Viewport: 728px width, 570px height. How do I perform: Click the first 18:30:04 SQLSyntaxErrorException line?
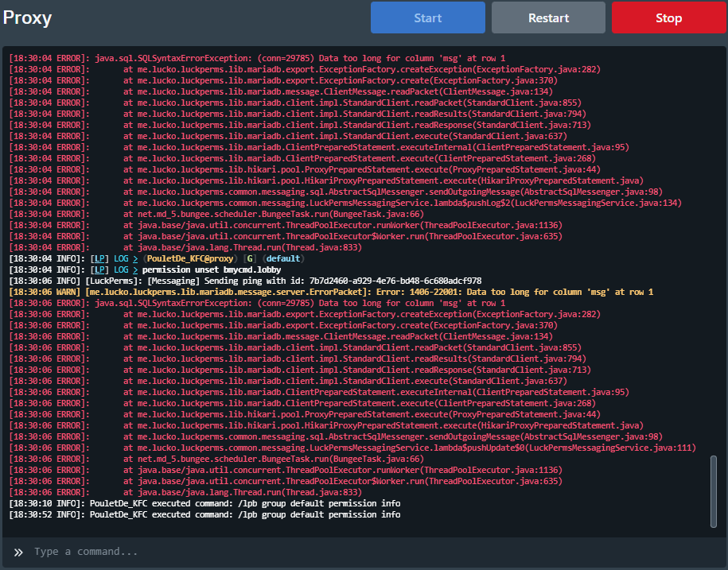[x=257, y=58]
